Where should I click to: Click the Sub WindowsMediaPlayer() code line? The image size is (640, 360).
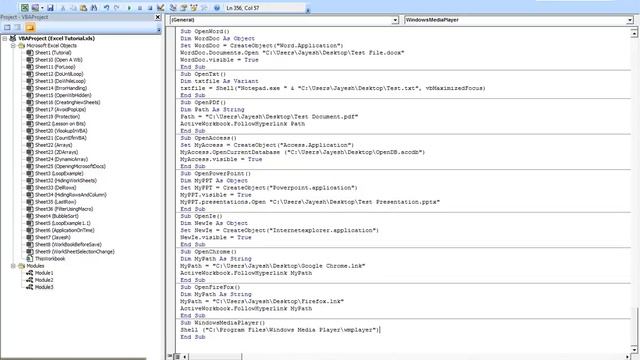pos(222,323)
